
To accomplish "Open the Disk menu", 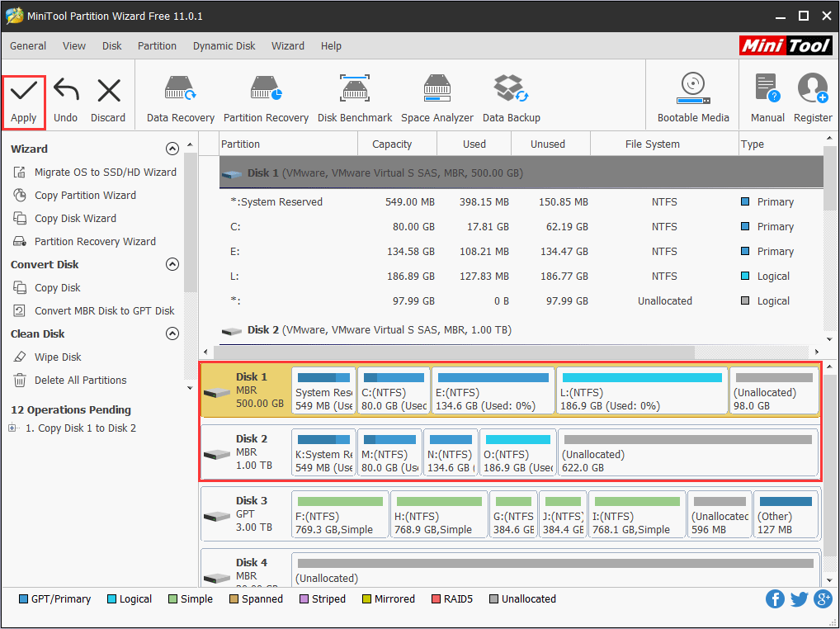I will coord(112,46).
